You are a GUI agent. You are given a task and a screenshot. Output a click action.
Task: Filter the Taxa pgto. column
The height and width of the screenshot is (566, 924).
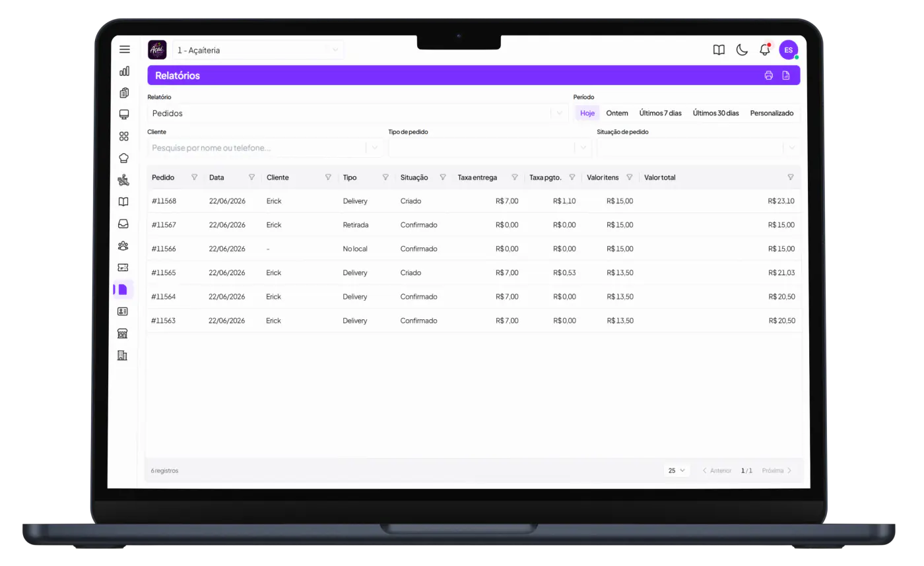[x=572, y=177]
